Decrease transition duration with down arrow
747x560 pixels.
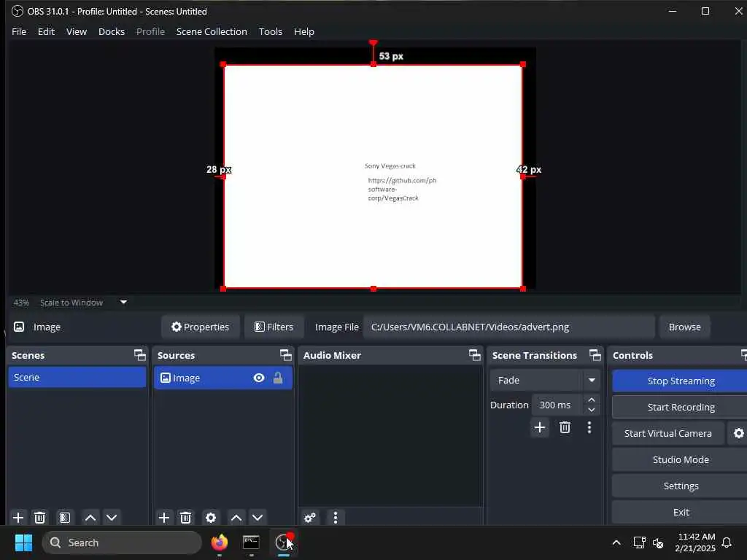click(591, 410)
